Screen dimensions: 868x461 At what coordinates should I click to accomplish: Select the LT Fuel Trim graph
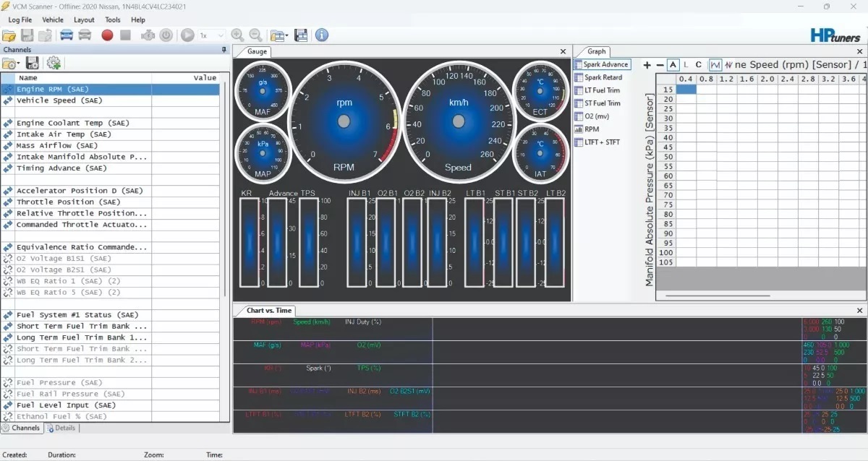(x=597, y=90)
